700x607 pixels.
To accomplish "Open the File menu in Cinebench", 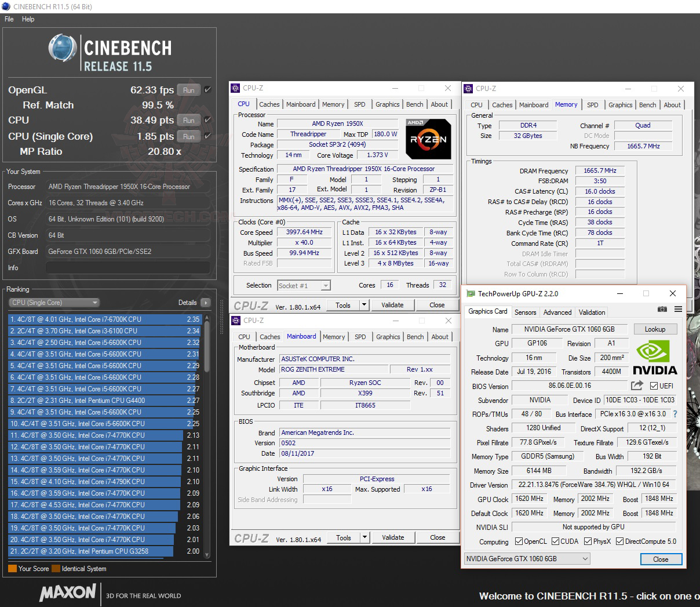I will point(9,19).
